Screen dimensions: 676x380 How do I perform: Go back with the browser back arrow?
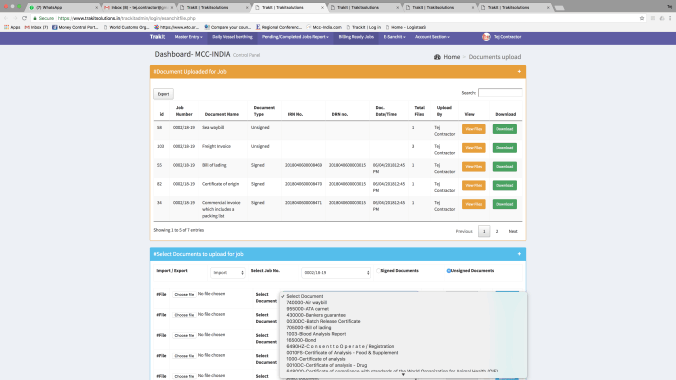(x=6, y=18)
